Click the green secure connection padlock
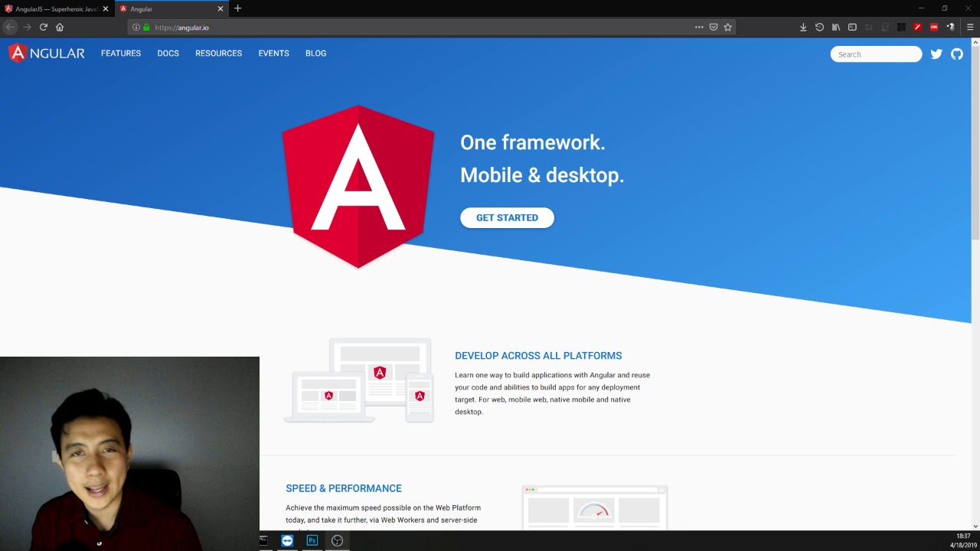 tap(146, 27)
